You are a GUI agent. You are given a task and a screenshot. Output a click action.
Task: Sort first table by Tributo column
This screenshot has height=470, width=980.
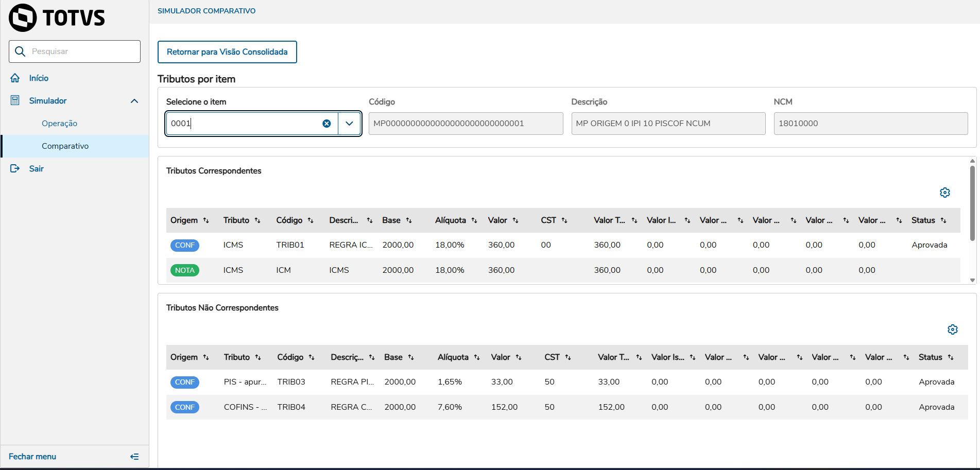[257, 220]
